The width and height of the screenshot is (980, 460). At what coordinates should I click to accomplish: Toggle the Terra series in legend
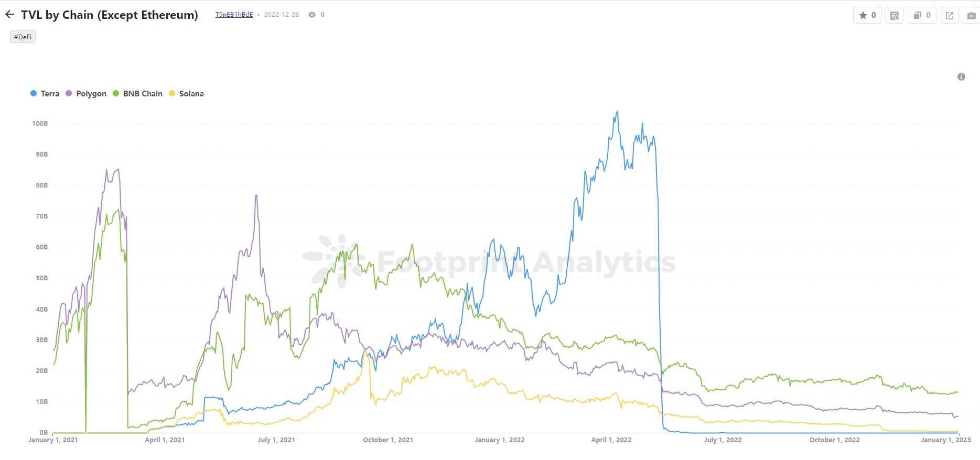pos(50,94)
